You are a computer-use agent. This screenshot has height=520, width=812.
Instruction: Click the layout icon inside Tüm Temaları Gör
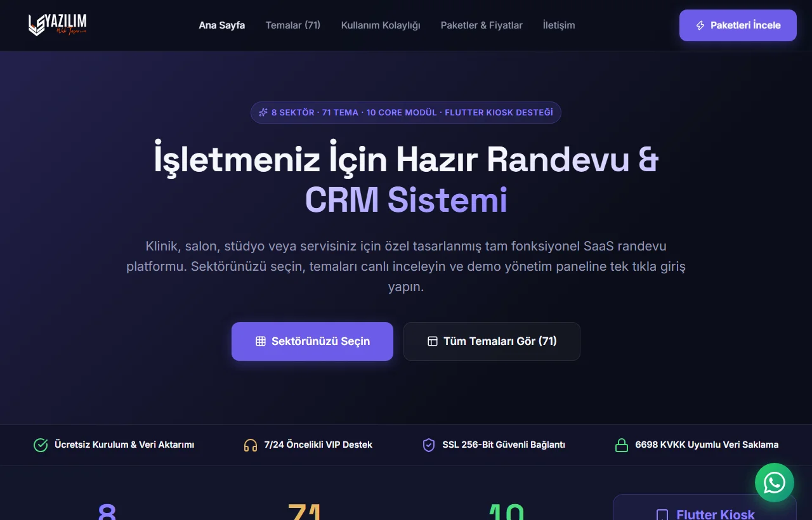433,341
